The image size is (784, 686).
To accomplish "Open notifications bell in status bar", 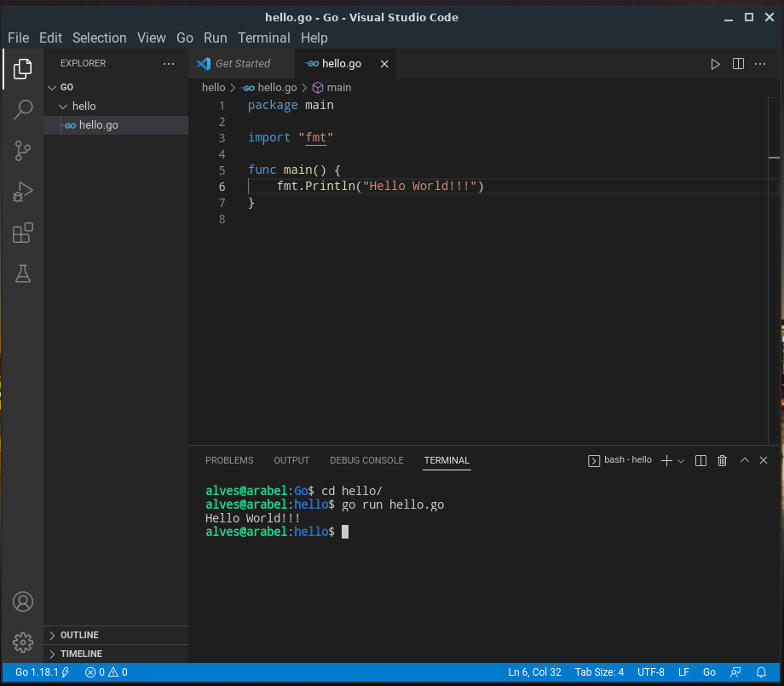I will (x=761, y=672).
